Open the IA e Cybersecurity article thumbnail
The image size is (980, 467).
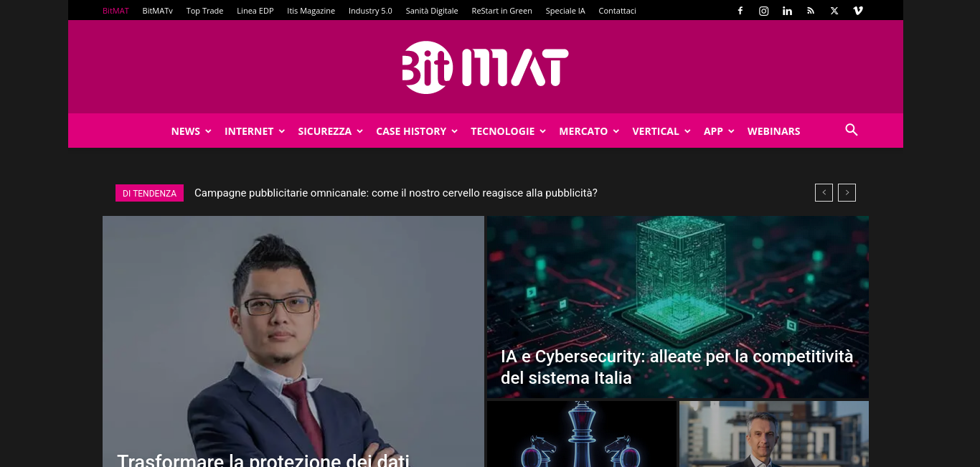[678, 307]
